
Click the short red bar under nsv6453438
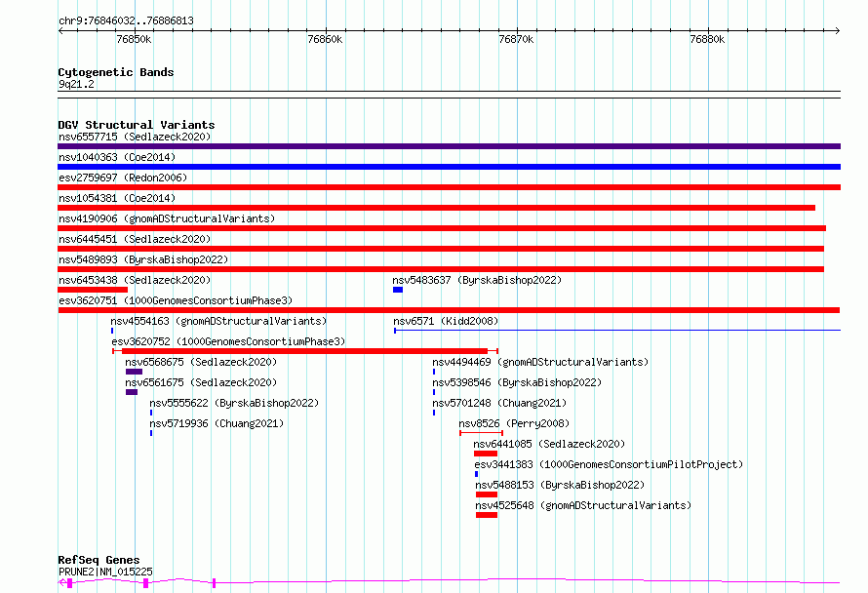(x=93, y=290)
